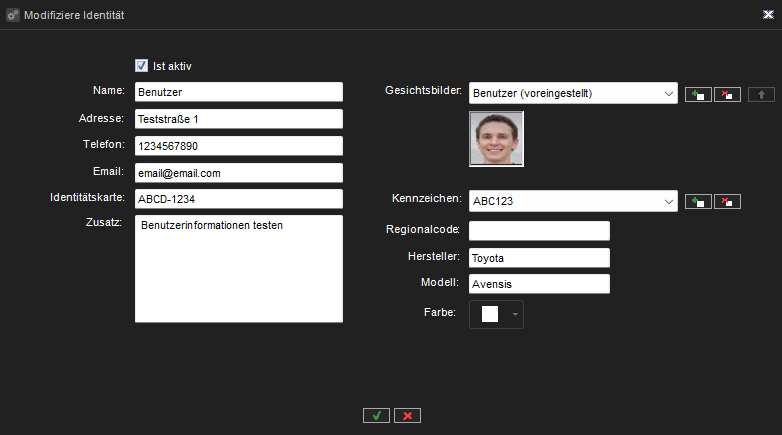Add a new face image to Gesichtsbilder

[699, 94]
